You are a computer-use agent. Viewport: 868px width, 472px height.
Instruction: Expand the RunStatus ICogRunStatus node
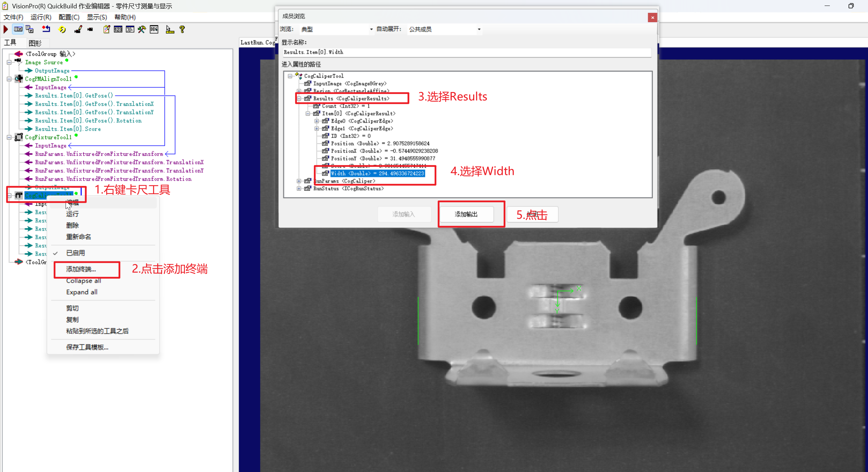299,189
